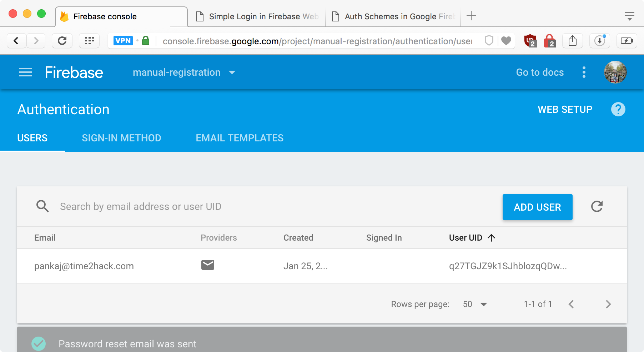This screenshot has width=644, height=352.
Task: Click the WEB SETUP button
Action: pos(565,109)
